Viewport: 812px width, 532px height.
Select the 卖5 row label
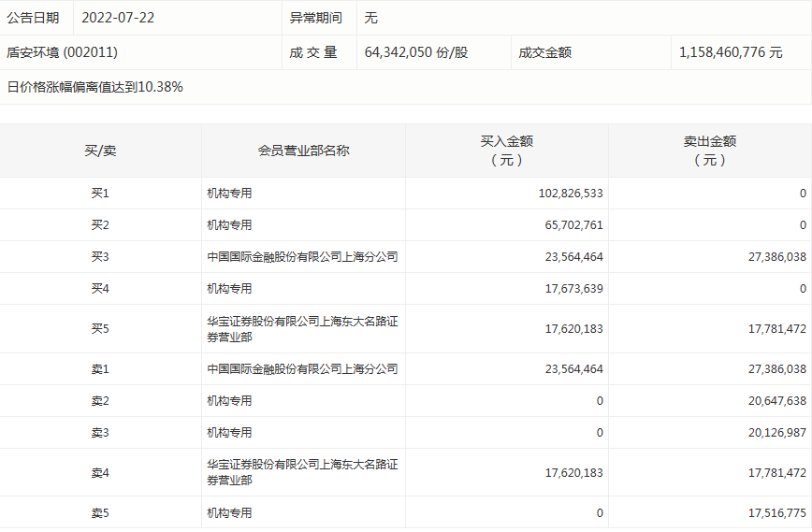[x=100, y=513]
